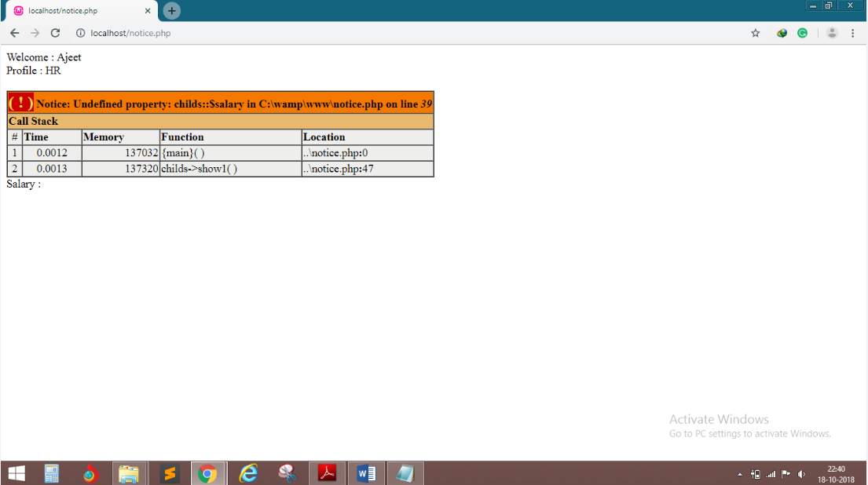868x485 pixels.
Task: Open Microsoft Word from the taskbar
Action: tap(366, 473)
